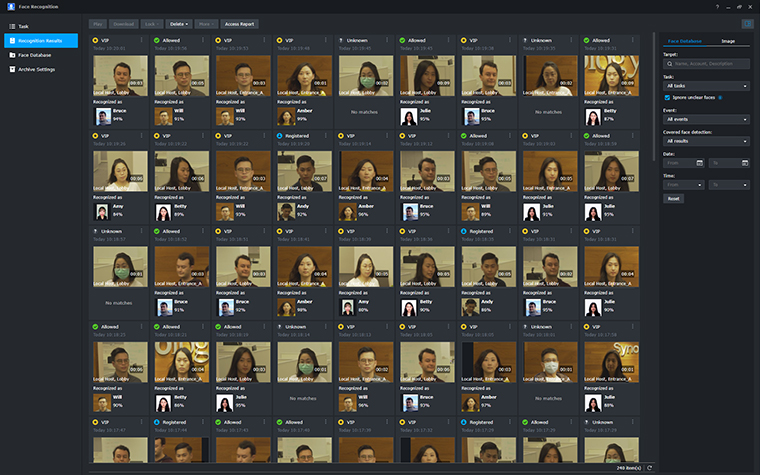
Task: Switch to the Face Database filter tab
Action: (684, 41)
